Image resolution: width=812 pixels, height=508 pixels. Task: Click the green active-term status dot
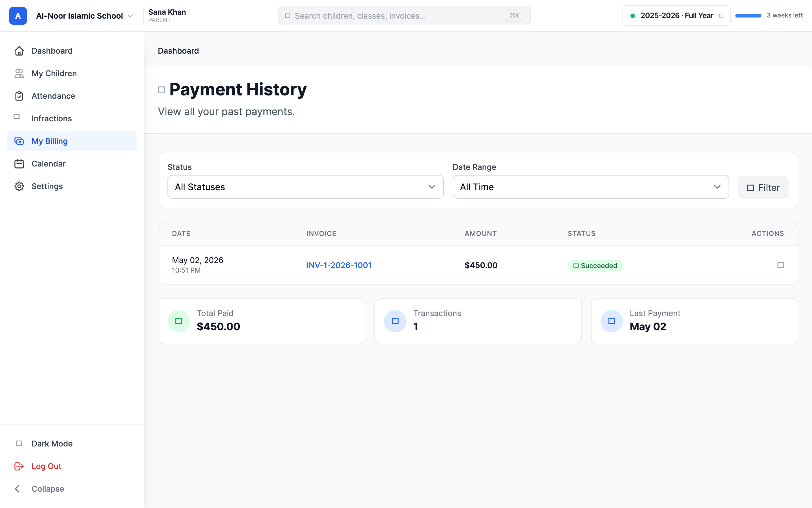coord(632,16)
